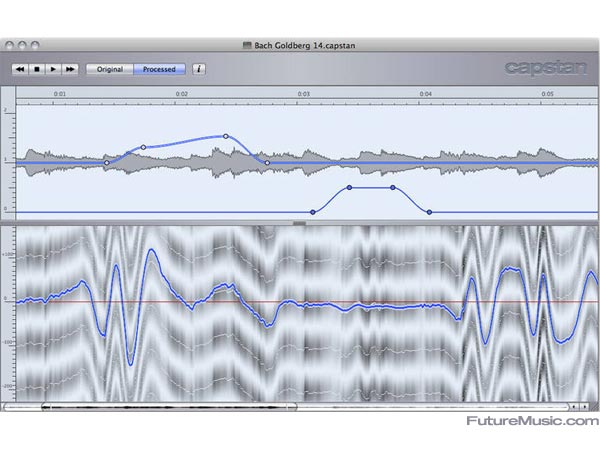This screenshot has height=450, width=600.
Task: Minimize the window with the middle traffic-light button
Action: [x=22, y=45]
